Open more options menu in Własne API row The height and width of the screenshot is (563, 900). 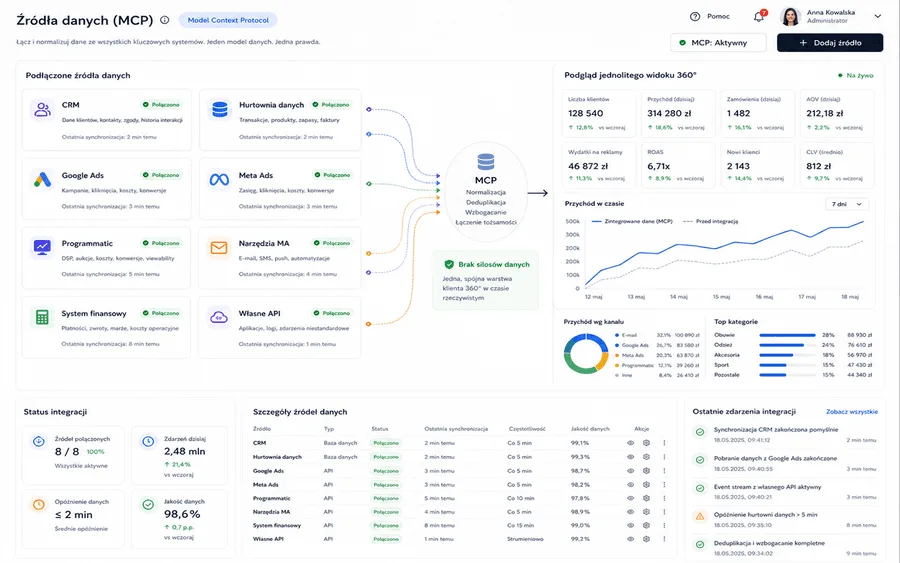[664, 539]
